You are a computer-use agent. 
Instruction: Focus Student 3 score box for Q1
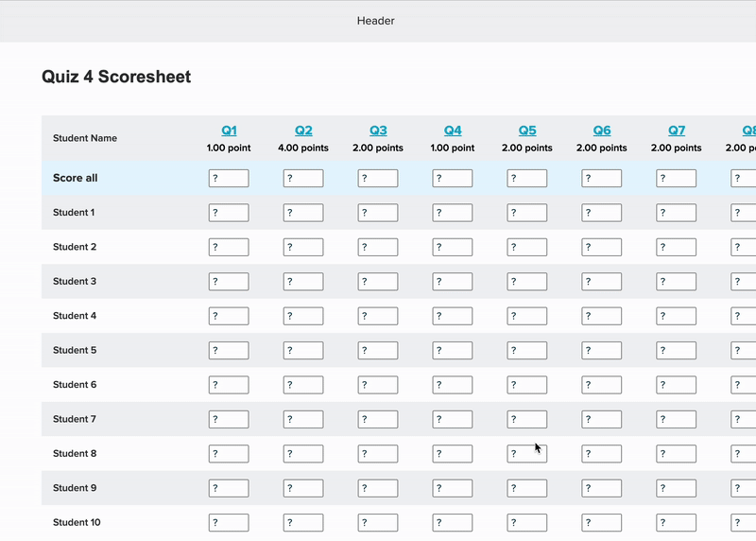click(x=229, y=281)
